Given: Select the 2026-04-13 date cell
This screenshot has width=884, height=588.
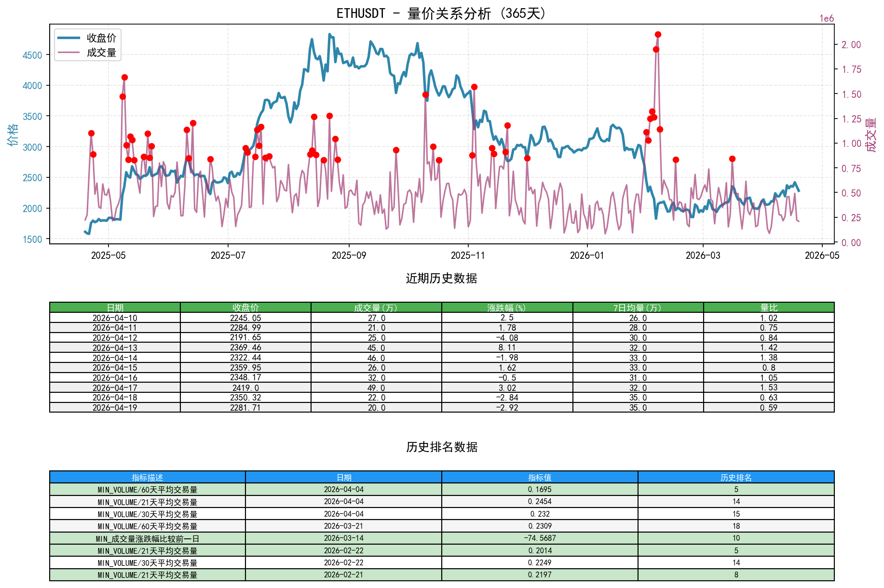Looking at the screenshot, I should 115,347.
